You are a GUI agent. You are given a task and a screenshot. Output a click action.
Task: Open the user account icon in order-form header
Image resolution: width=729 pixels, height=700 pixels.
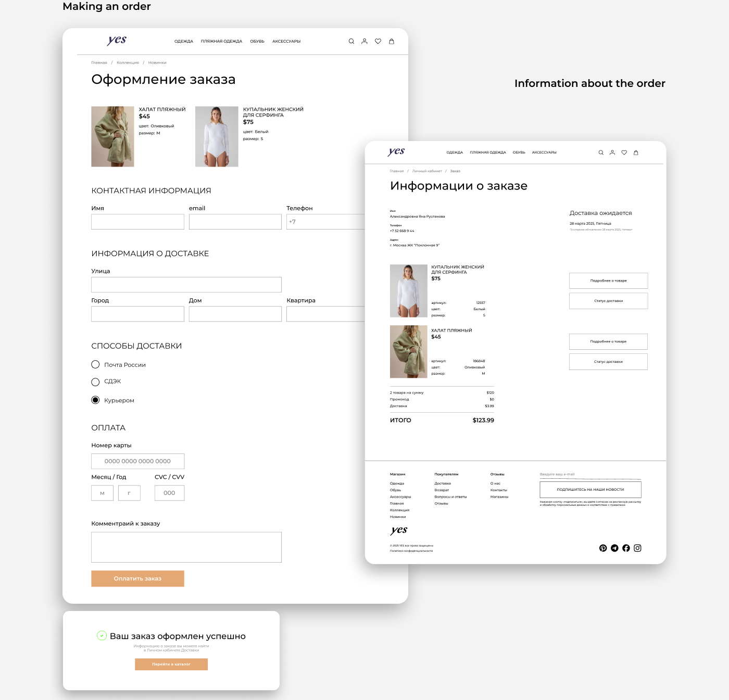coord(364,41)
